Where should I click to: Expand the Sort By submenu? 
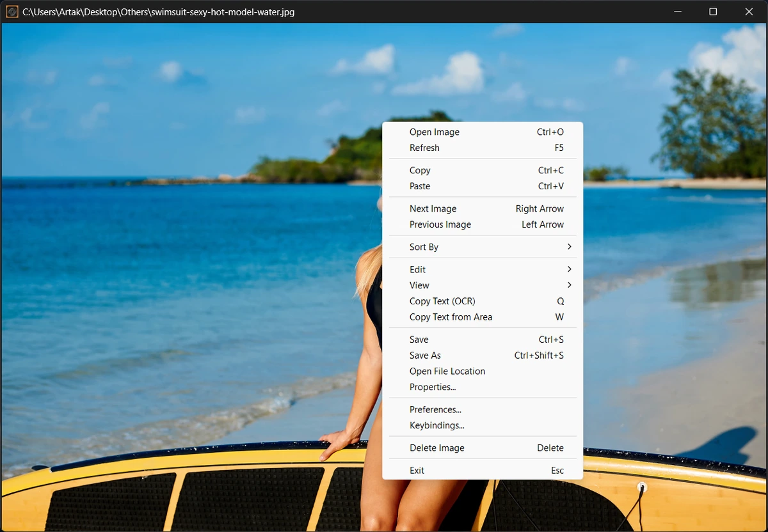pyautogui.click(x=483, y=247)
